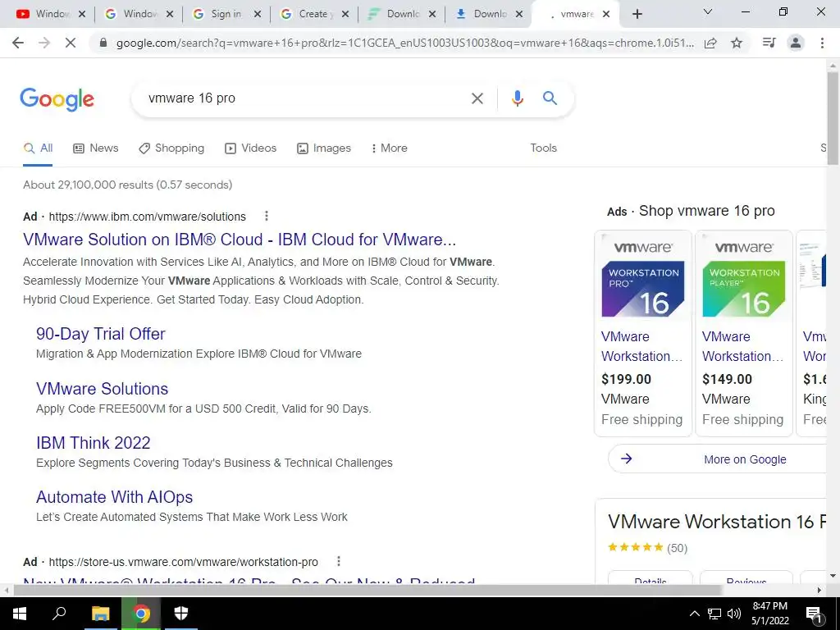Open the tab search chevron
The height and width of the screenshot is (630, 840).
point(708,11)
